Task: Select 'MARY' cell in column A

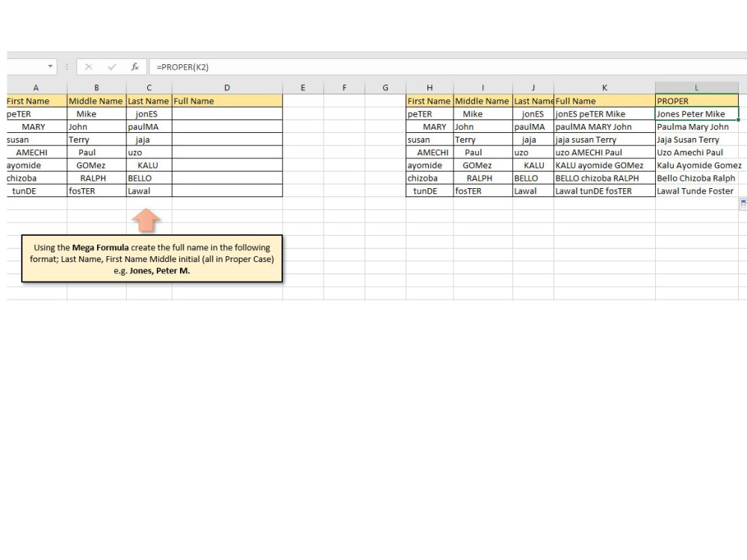Action: coord(37,127)
